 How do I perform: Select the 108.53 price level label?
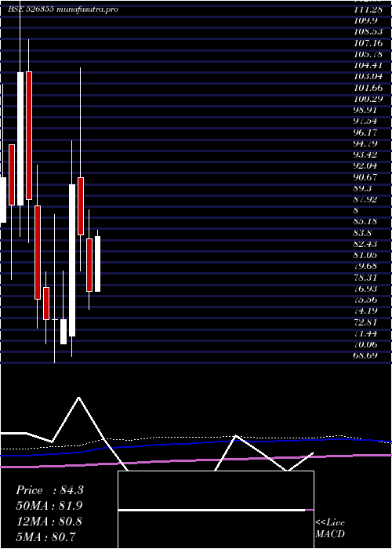click(x=368, y=32)
